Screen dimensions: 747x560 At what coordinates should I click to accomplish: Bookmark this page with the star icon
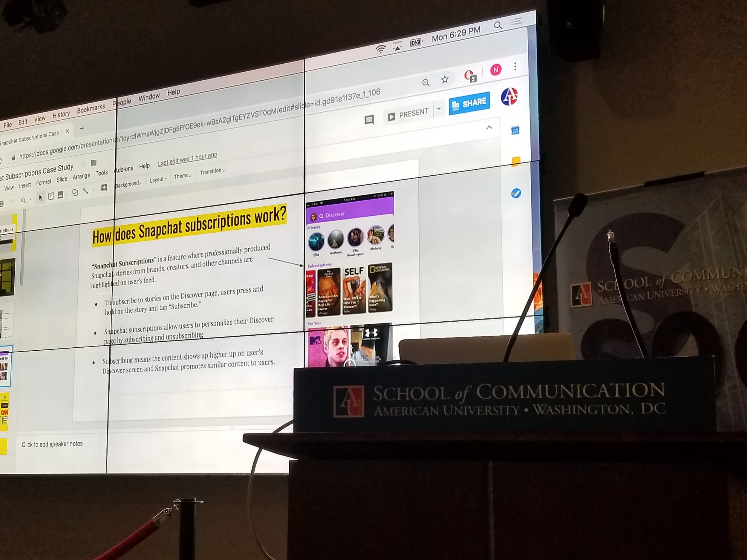[x=445, y=79]
